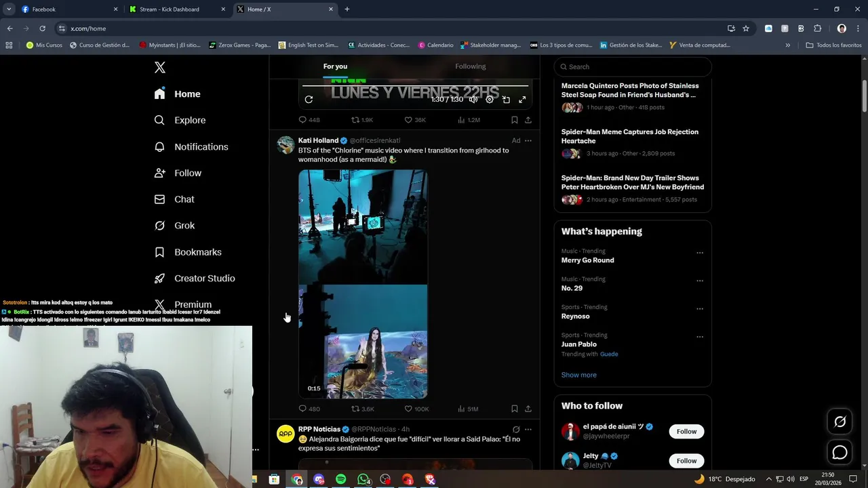Open Chrome extensions puzzle icon

(x=817, y=28)
